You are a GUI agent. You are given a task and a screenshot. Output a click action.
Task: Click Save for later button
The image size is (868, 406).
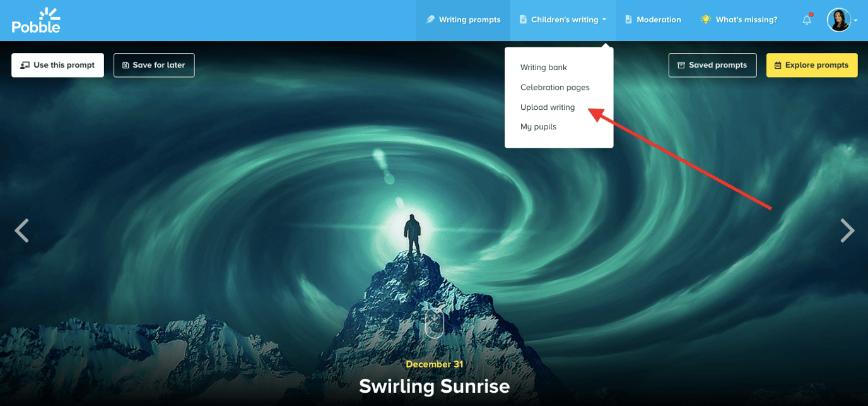[154, 65]
